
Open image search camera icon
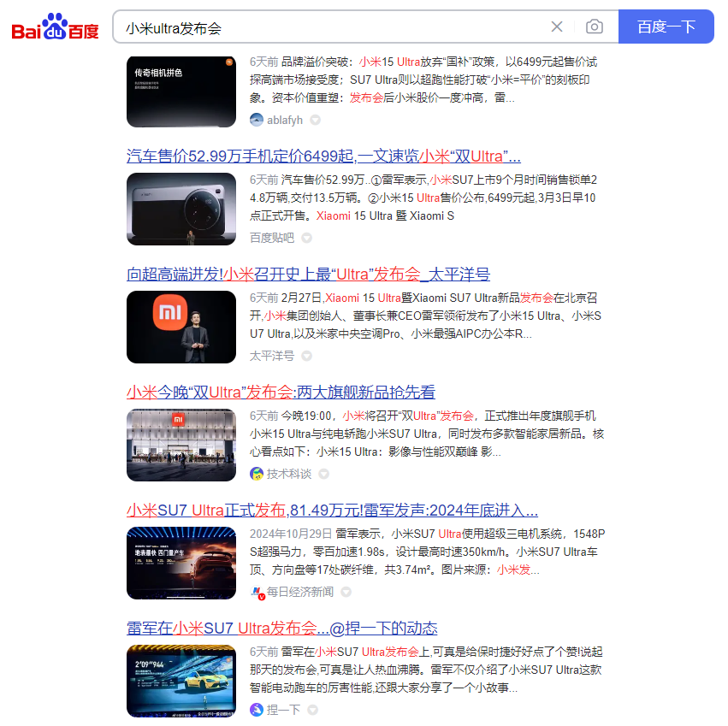point(595,27)
